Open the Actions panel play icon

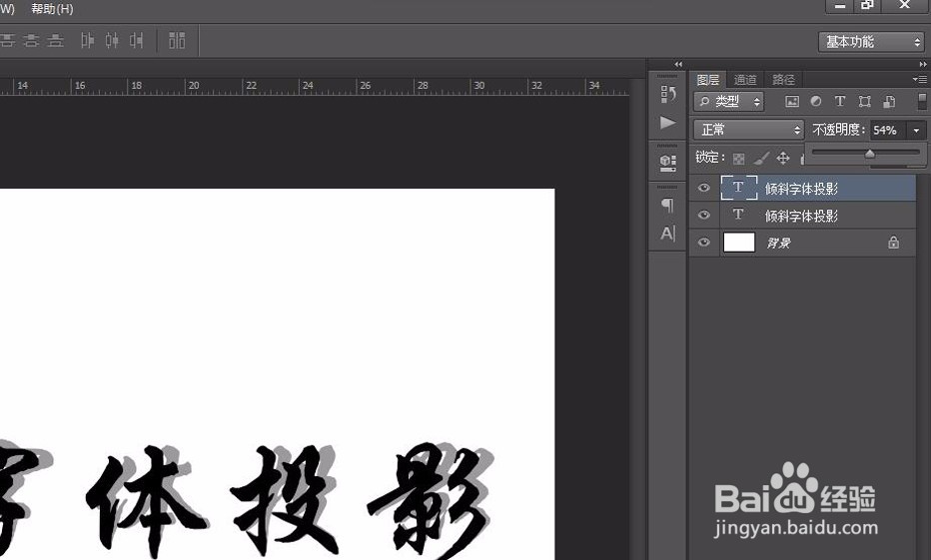tap(668, 122)
